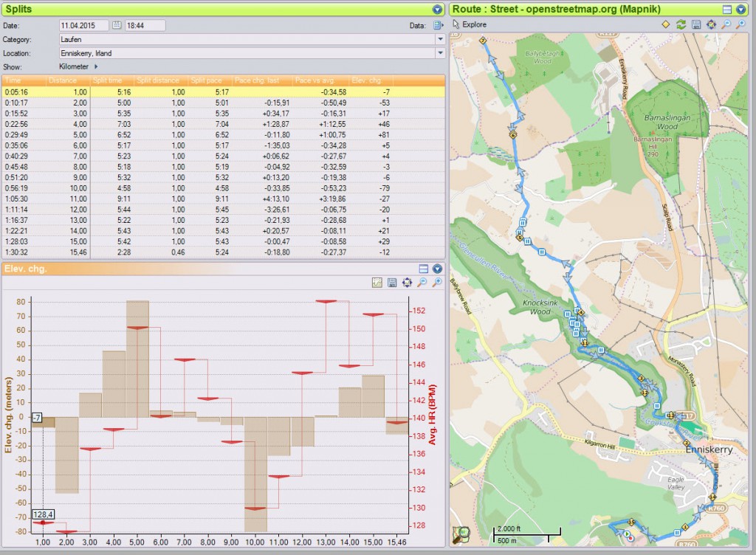This screenshot has width=756, height=555.
Task: Refresh the map with green arrows icon
Action: pyautogui.click(x=681, y=24)
